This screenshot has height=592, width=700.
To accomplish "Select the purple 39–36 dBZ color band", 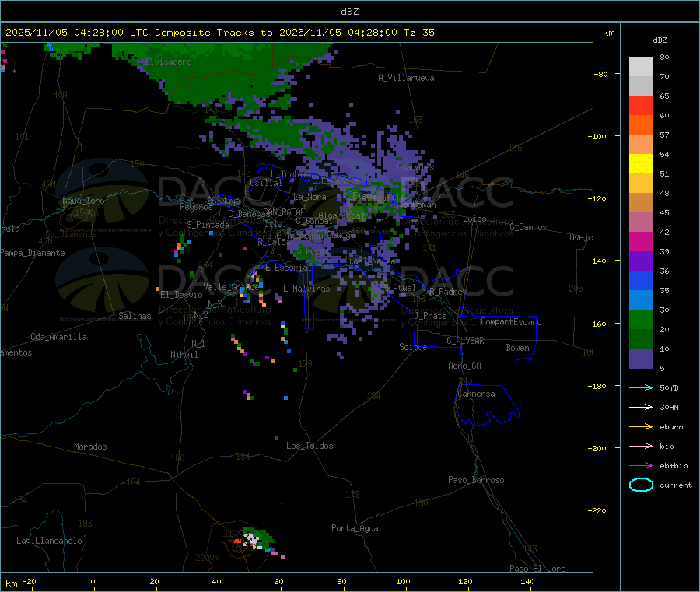I will pyautogui.click(x=641, y=261).
